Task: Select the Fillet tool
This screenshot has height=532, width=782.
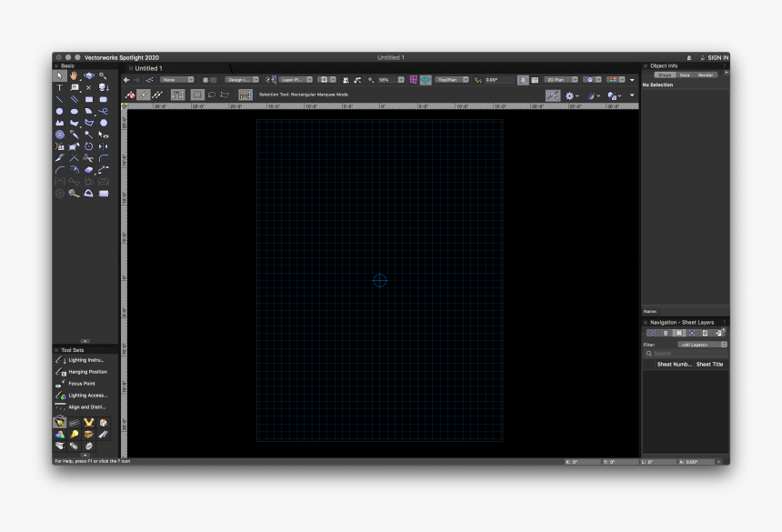Action: pos(104,158)
